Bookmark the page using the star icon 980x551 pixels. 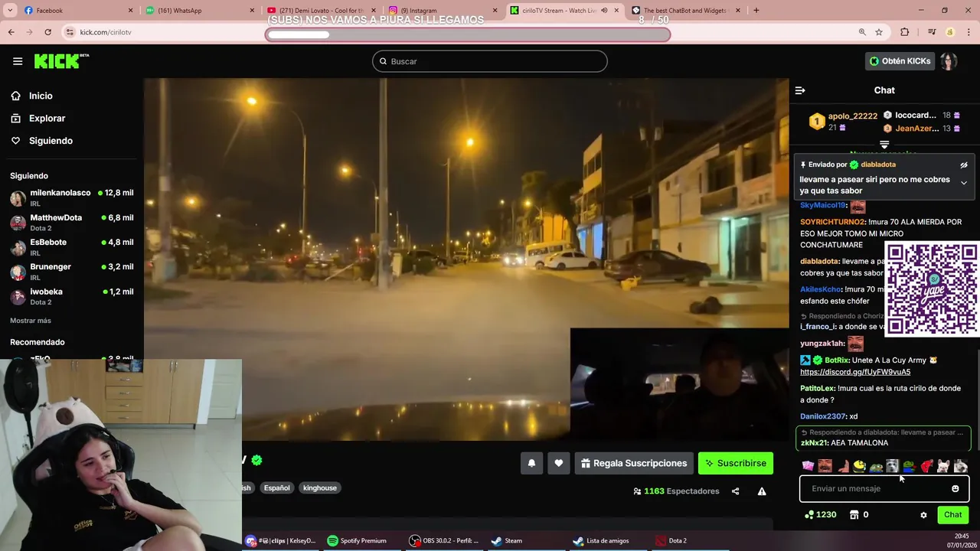879,32
